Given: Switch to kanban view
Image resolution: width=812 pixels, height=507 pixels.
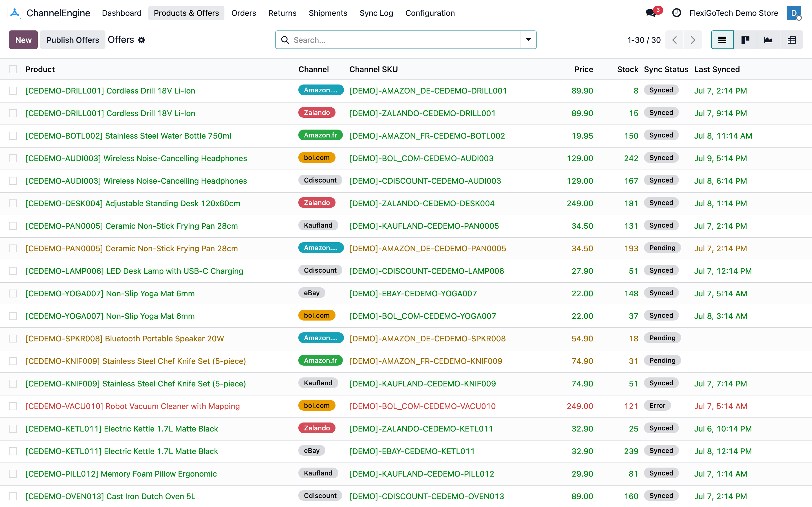Looking at the screenshot, I should 745,40.
